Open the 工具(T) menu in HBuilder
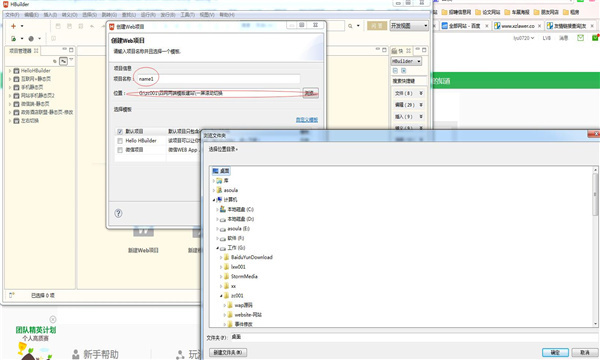The height and width of the screenshot is (360, 600). 188,15
